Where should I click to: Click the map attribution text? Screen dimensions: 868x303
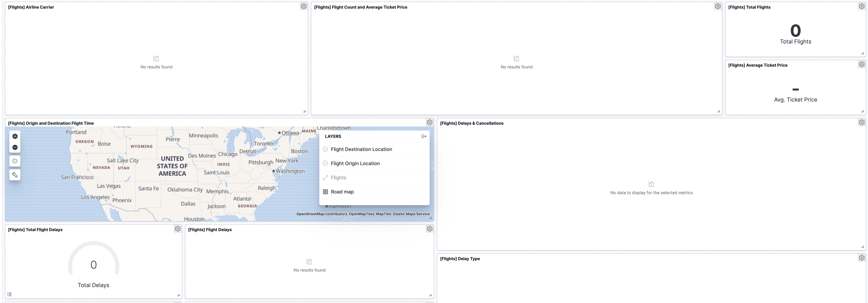[363, 214]
